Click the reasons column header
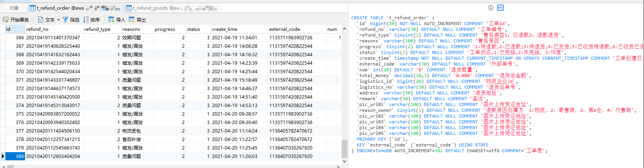Screen dimensions: 644x168 click(137, 29)
